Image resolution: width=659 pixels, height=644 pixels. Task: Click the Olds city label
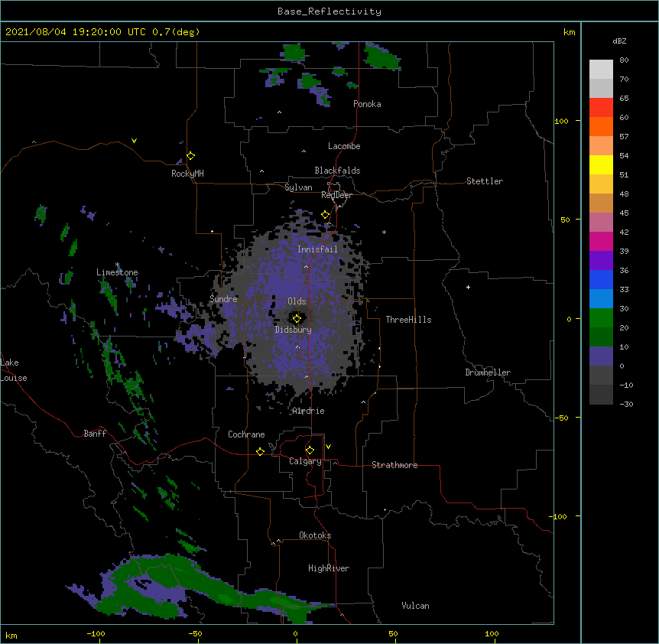click(x=297, y=301)
